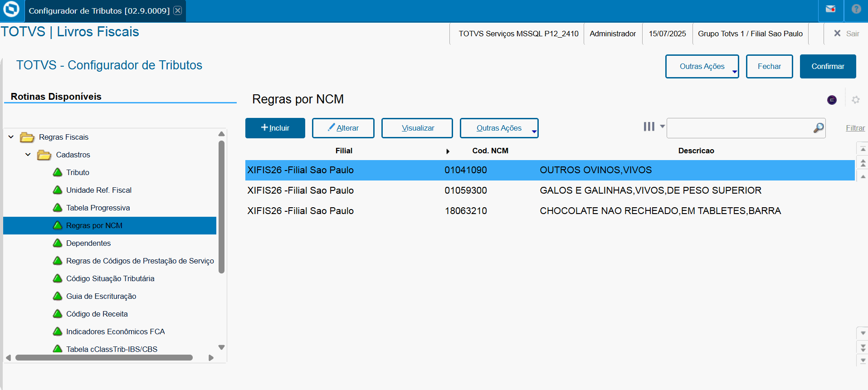Viewport: 868px width, 390px height.
Task: Click the Confirmar button
Action: (828, 66)
